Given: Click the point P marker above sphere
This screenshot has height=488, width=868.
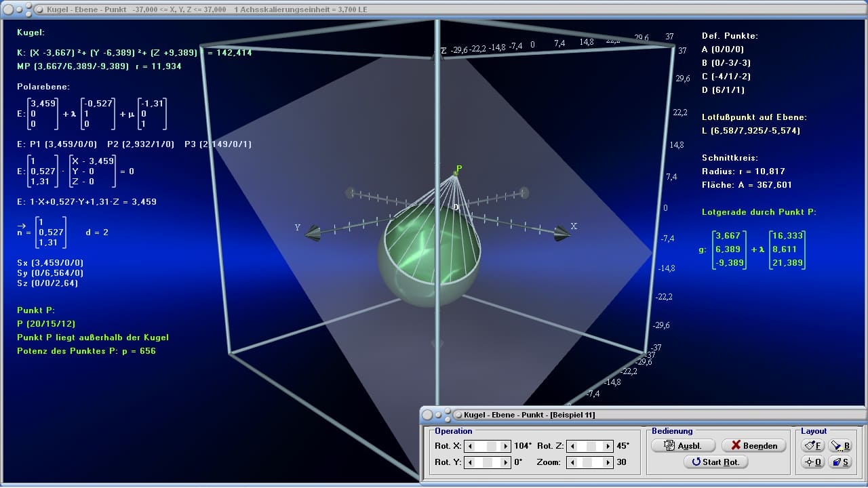Looking at the screenshot, I should click(456, 174).
